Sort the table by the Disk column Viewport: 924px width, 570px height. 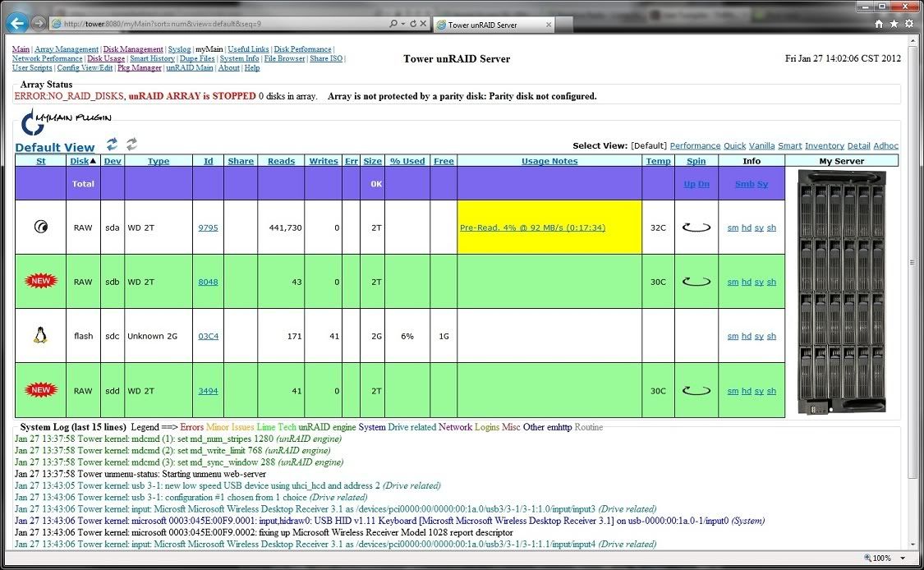coord(80,161)
